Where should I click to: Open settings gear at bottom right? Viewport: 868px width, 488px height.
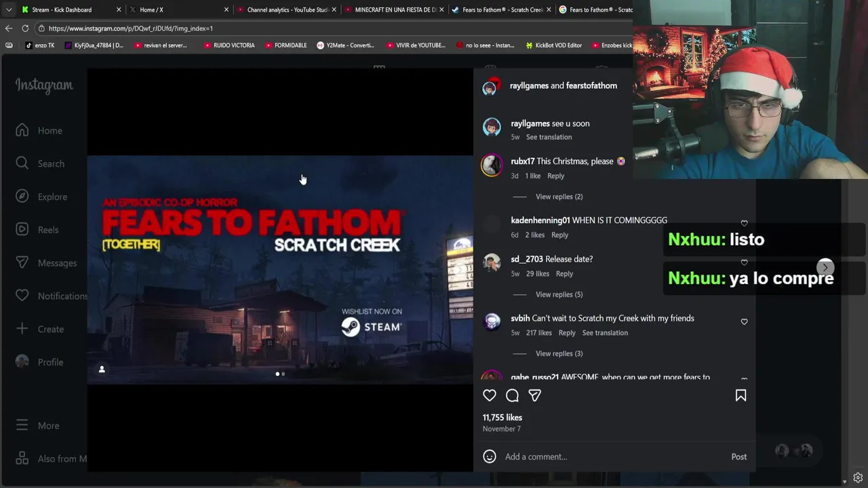858,478
